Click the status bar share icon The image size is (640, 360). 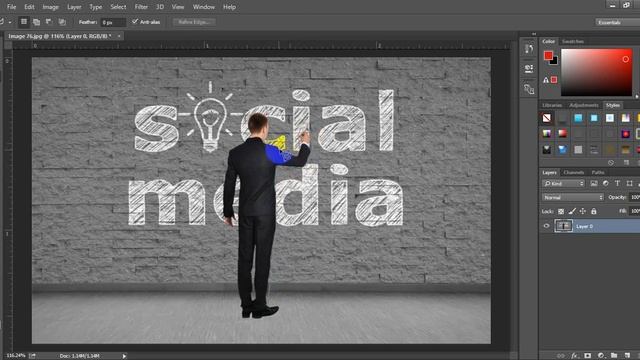pyautogui.click(x=32, y=356)
